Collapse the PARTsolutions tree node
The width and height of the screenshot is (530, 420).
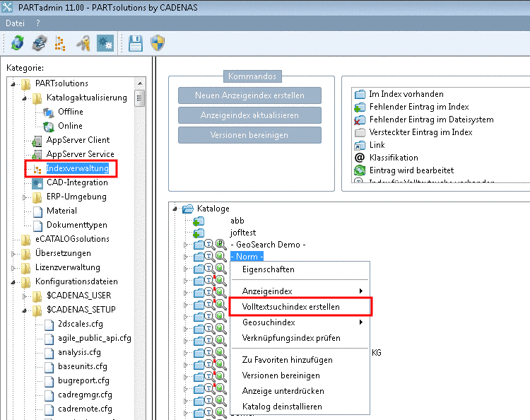13,84
